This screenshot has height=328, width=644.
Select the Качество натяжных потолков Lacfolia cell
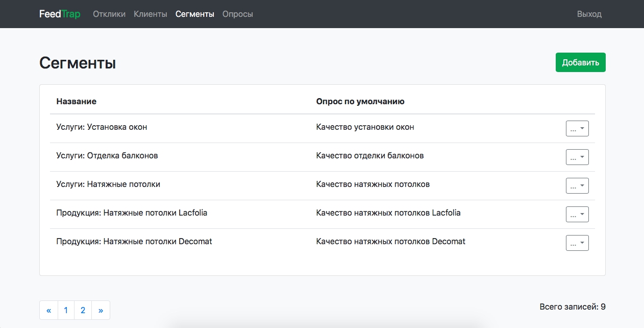(388, 213)
